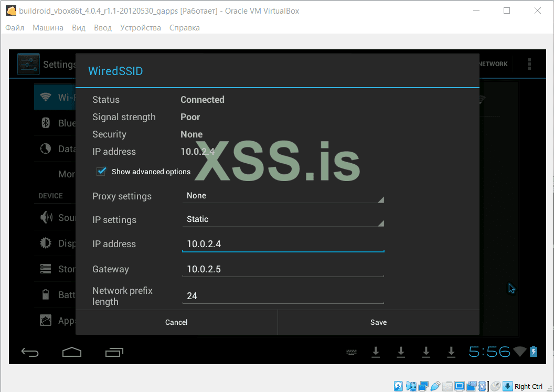The width and height of the screenshot is (554, 392).
Task: Click the IP address input field
Action: click(x=283, y=244)
